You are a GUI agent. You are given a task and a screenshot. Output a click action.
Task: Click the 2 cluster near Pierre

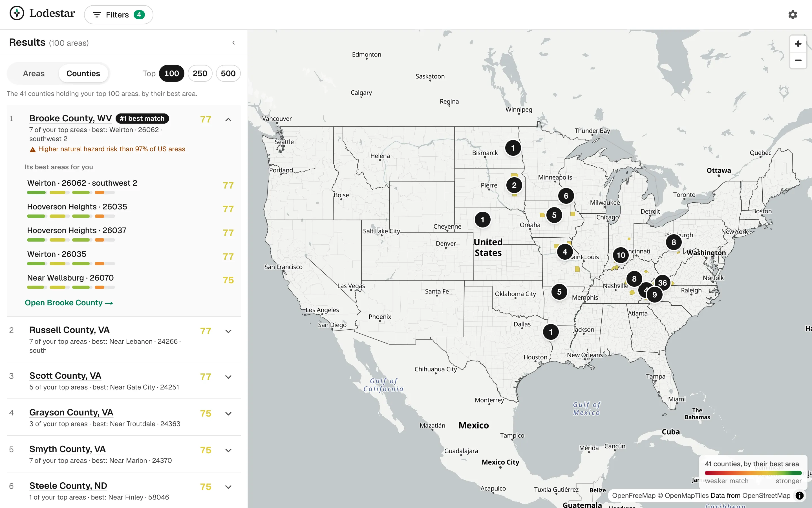514,185
